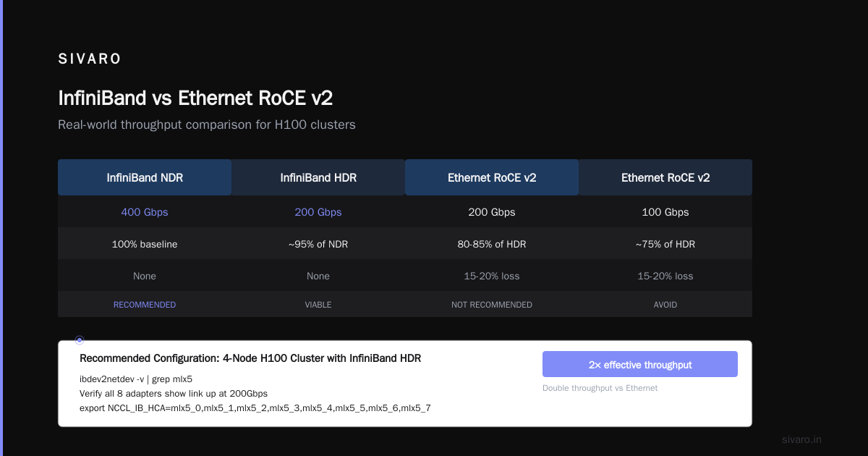Click the small radio dot icon above the recommendation card
Screen dimensions: 868x456
pyautogui.click(x=80, y=340)
